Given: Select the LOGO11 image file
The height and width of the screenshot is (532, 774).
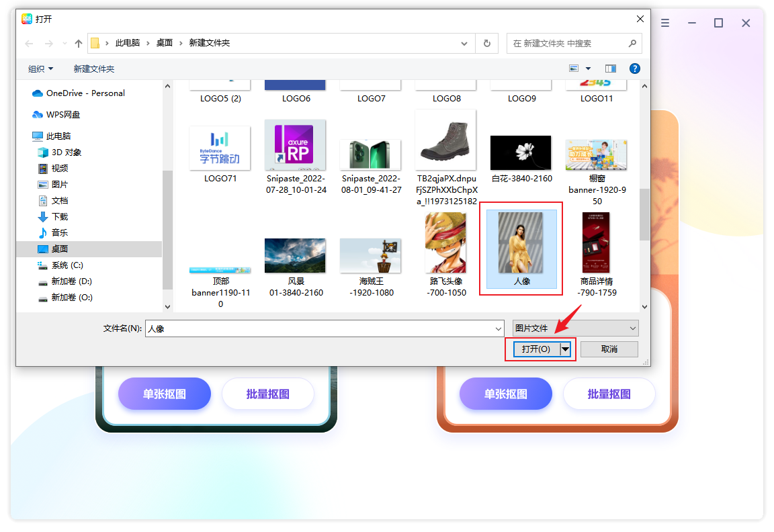Looking at the screenshot, I should 597,92.
